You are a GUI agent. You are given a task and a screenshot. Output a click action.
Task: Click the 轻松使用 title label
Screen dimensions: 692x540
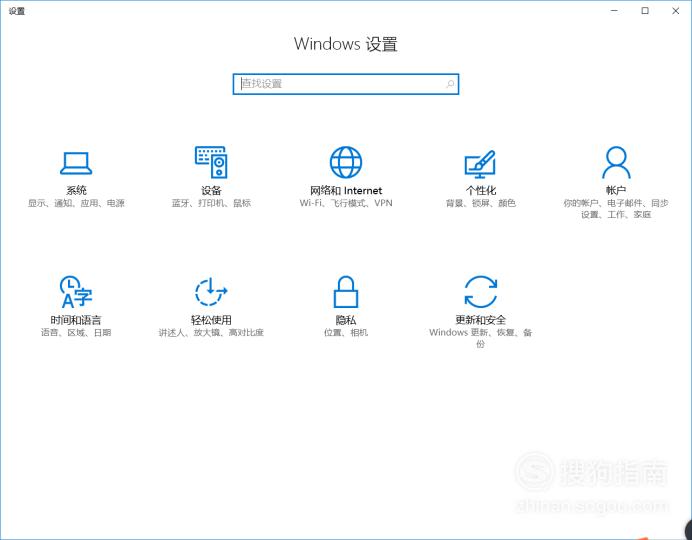tap(211, 320)
